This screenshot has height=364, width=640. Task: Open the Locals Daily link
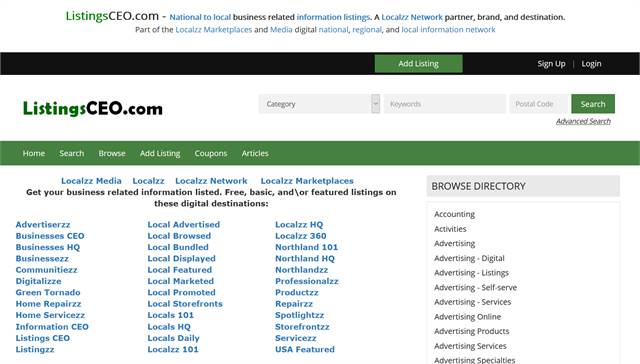173,338
